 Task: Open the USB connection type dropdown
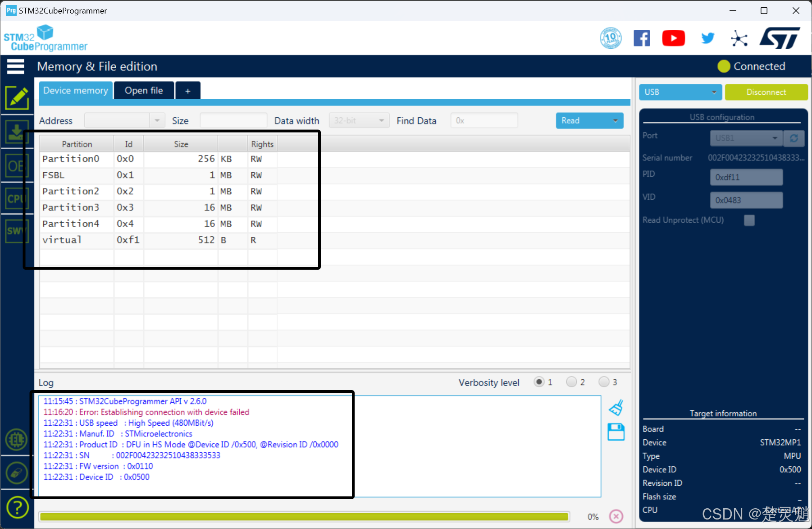[x=680, y=92]
